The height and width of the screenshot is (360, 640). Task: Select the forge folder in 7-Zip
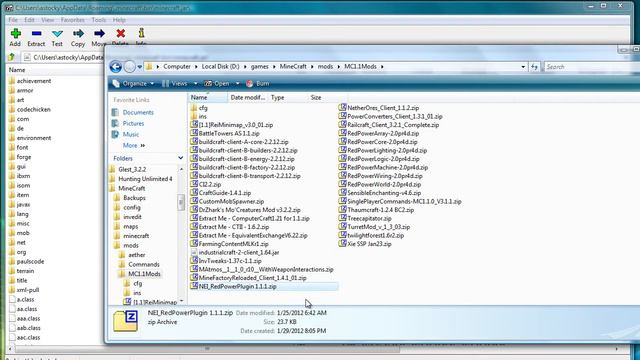point(24,157)
